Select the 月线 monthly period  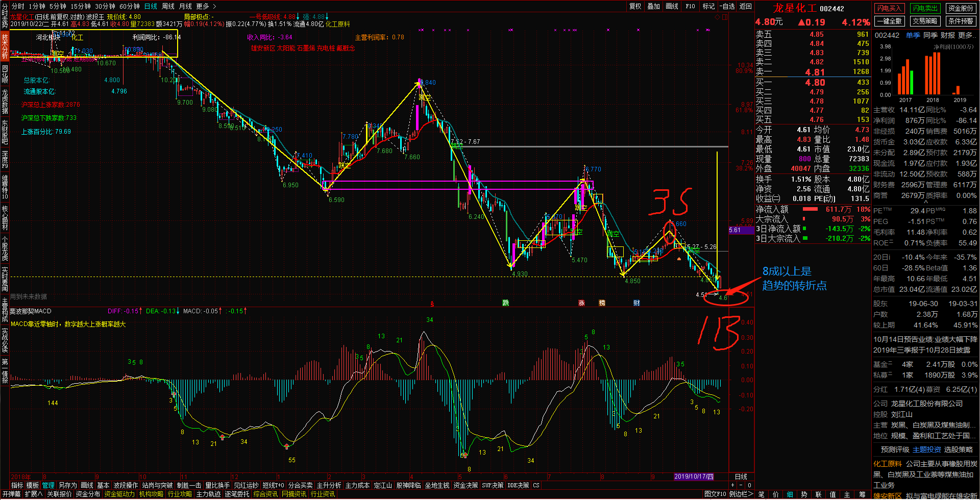[x=185, y=6]
